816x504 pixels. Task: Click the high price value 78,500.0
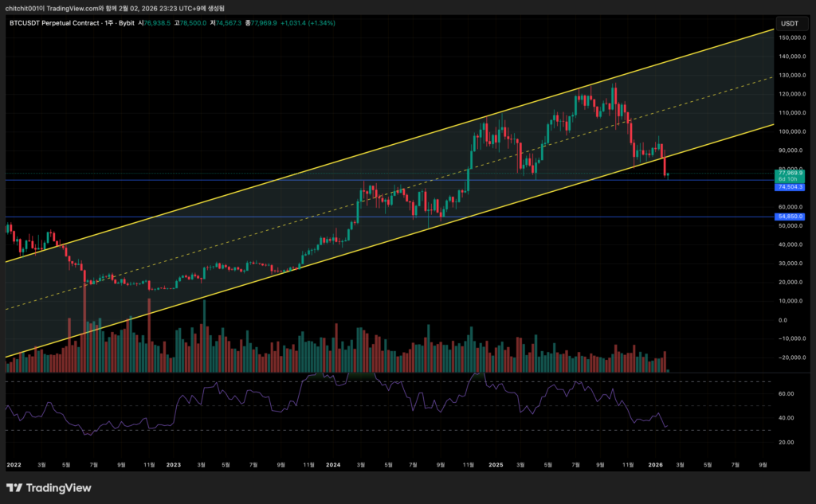[x=193, y=23]
